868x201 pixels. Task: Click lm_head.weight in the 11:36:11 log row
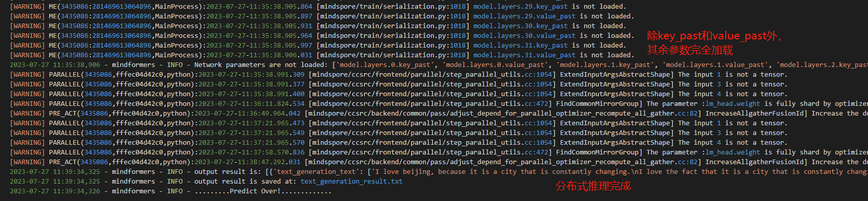(733, 104)
